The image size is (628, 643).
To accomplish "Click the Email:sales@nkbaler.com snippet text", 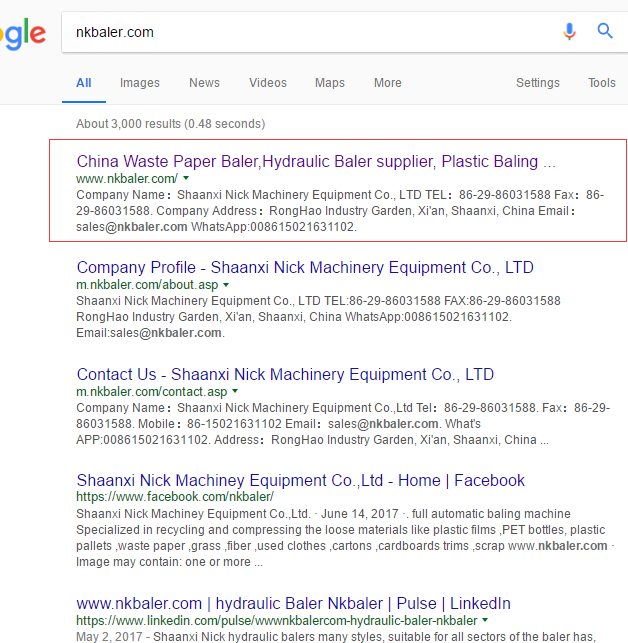I will [x=150, y=333].
